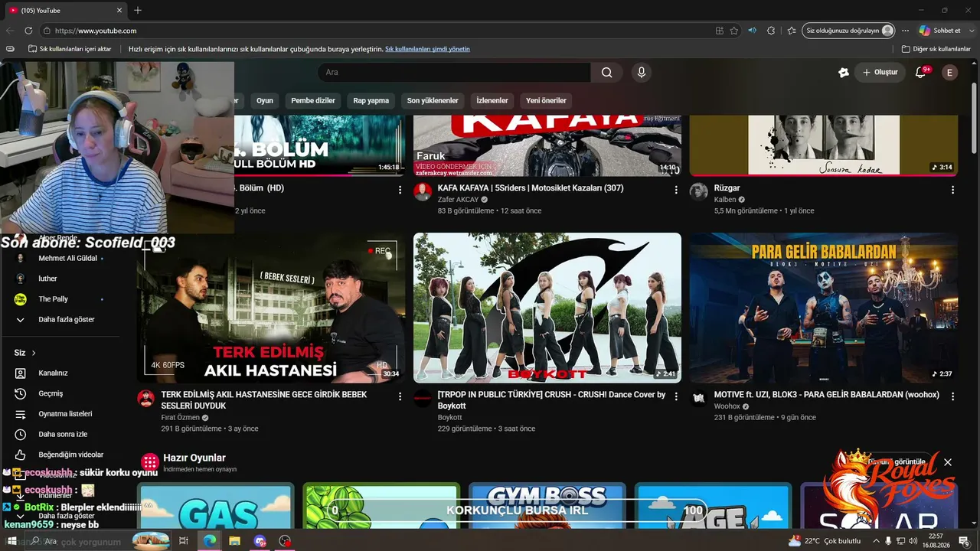980x551 pixels.
Task: Open the Edge favorites list icon
Action: click(792, 31)
